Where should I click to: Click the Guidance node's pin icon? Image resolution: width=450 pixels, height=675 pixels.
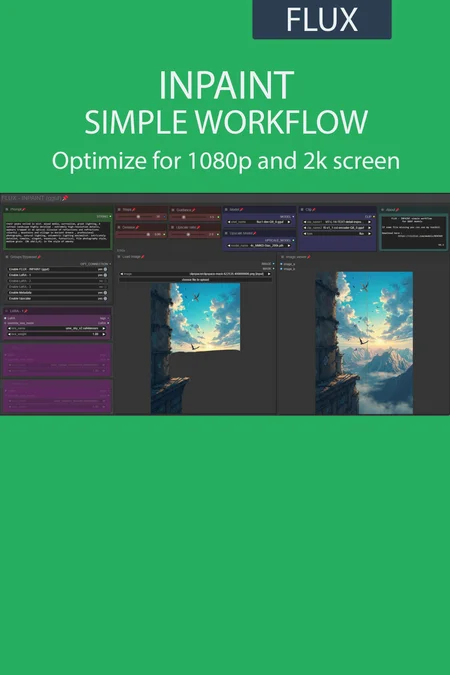(x=194, y=210)
